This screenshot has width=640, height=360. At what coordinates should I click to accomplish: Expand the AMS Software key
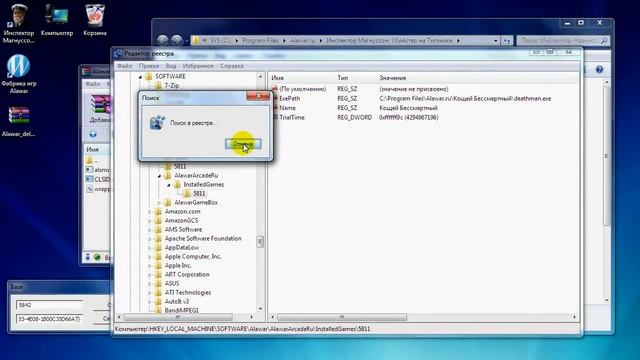pos(150,229)
